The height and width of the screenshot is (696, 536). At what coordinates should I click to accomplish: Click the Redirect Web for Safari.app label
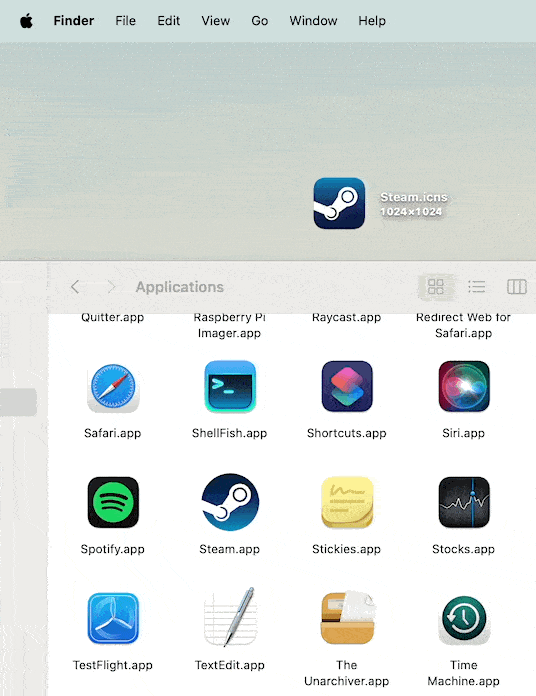463,325
